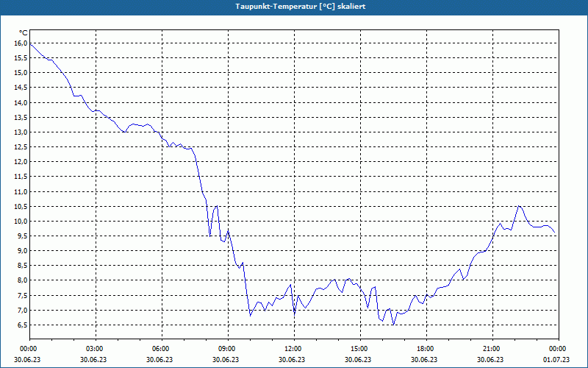Click the 00:00 time label above 01.07.23
The width and height of the screenshot is (588, 368).
pyautogui.click(x=557, y=349)
